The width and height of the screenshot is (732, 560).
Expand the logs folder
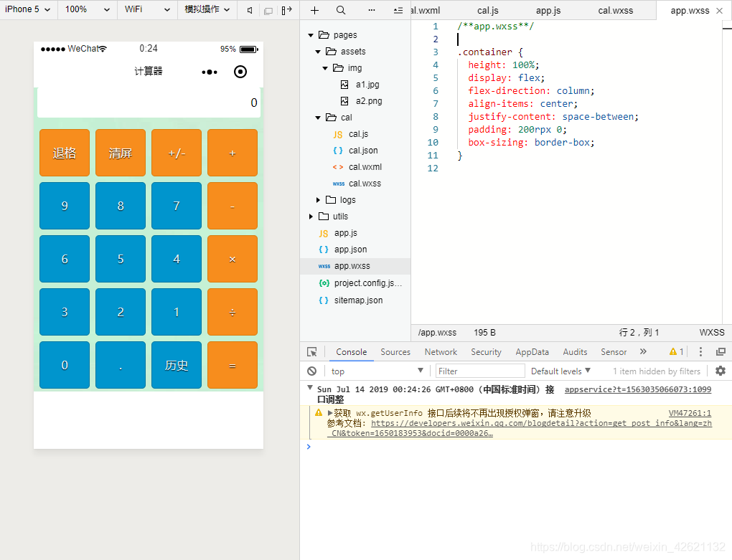point(318,200)
